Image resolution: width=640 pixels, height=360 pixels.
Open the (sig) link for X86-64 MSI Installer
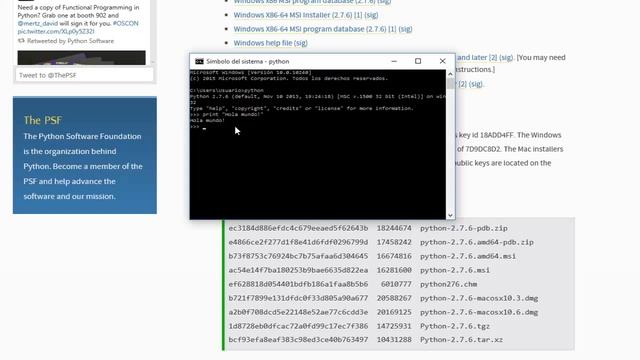(x=371, y=15)
